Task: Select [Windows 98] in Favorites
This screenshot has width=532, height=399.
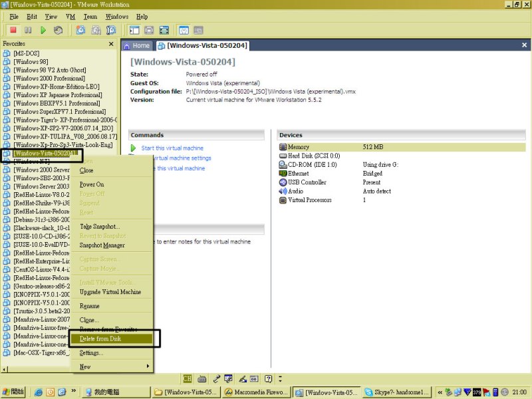Action: (x=31, y=62)
